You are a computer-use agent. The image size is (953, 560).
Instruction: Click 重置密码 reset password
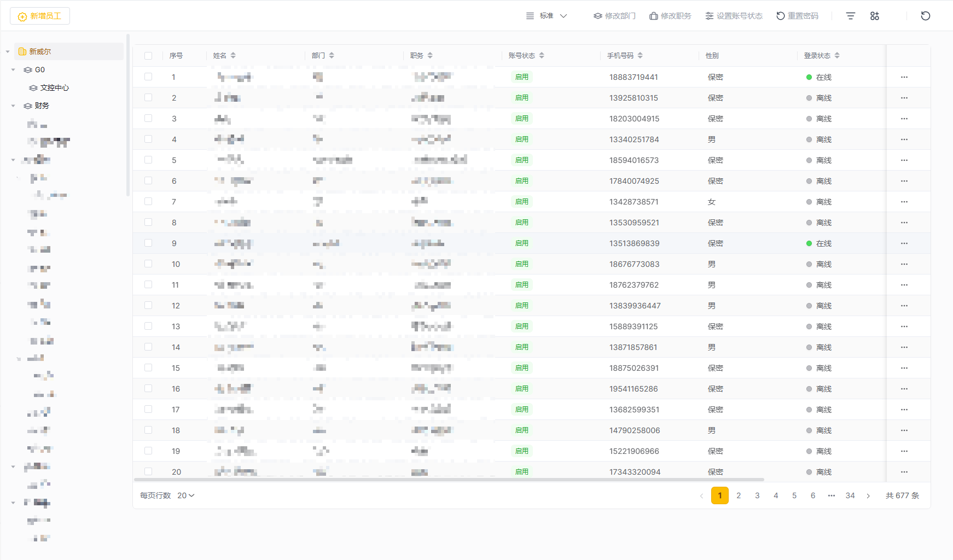point(797,16)
